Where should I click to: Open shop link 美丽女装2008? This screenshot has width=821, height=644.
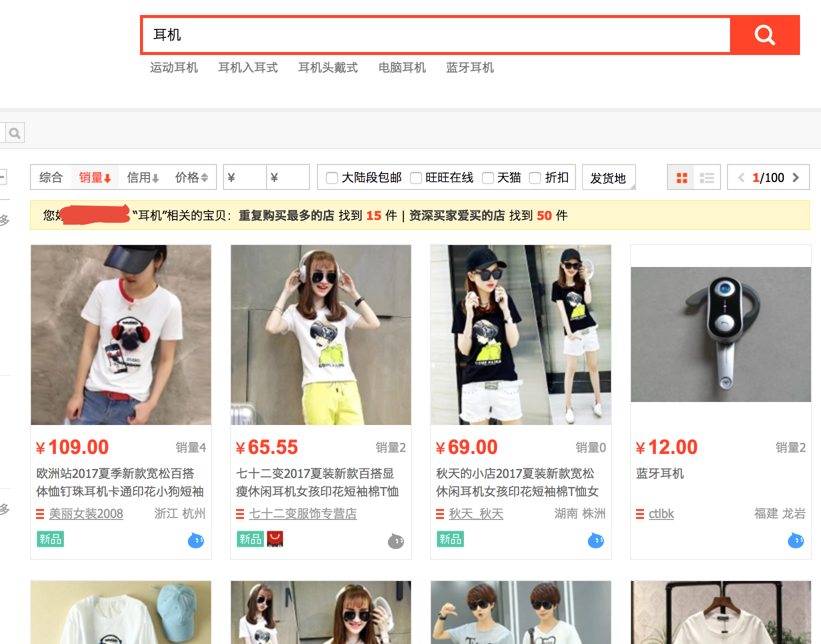(x=86, y=514)
